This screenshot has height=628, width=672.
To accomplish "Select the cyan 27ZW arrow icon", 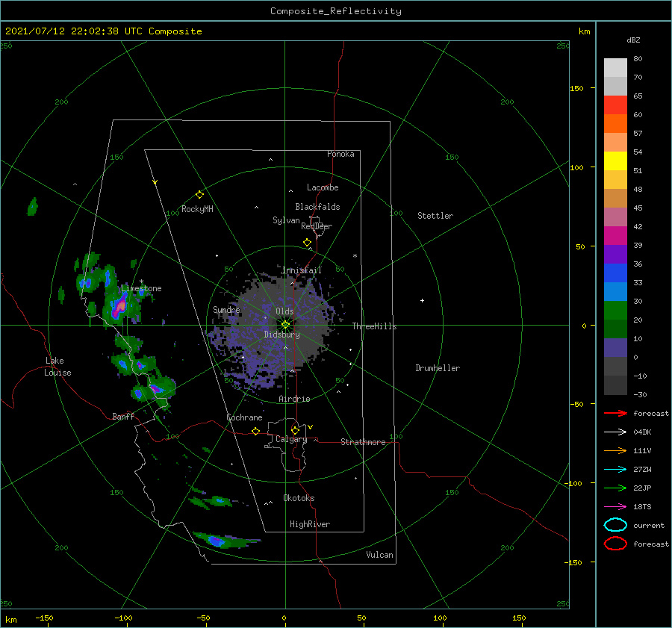I will coord(615,470).
